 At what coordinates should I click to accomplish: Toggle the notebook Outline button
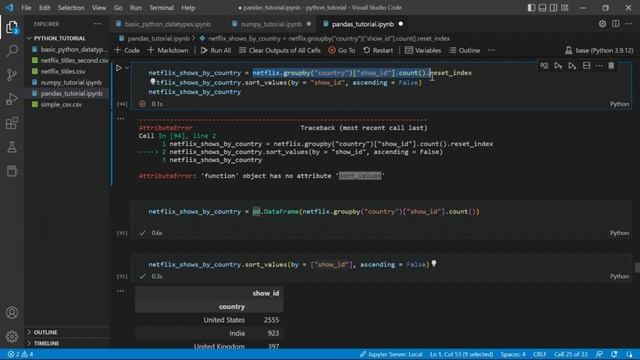464,50
